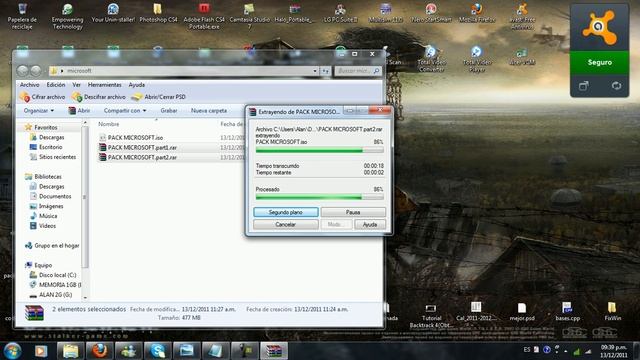Click Grabar in Explorer toolbar

click(169, 111)
